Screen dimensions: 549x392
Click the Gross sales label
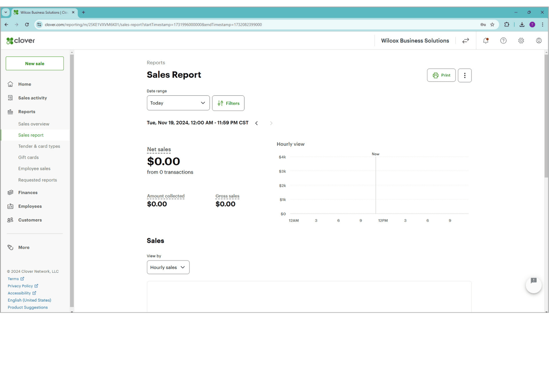point(227,196)
